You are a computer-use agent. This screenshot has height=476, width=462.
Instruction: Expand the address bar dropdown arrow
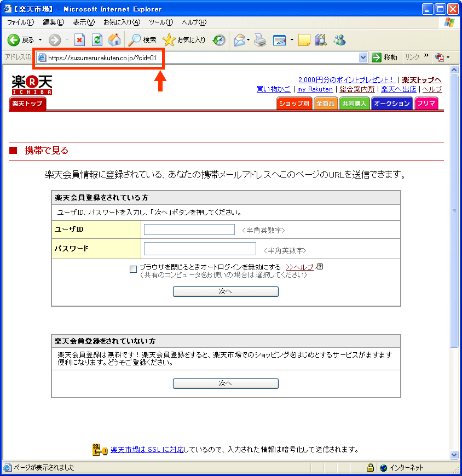tap(363, 58)
